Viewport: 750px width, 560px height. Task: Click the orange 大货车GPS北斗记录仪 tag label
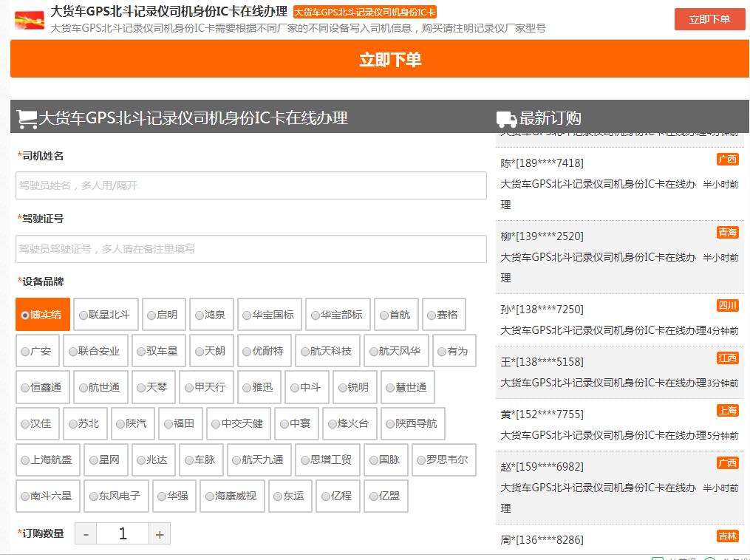365,12
